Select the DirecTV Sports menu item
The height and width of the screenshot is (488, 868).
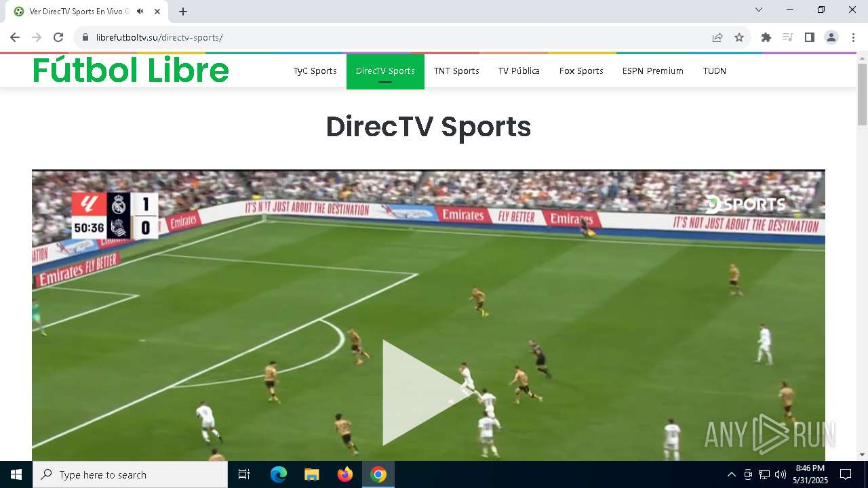point(385,70)
